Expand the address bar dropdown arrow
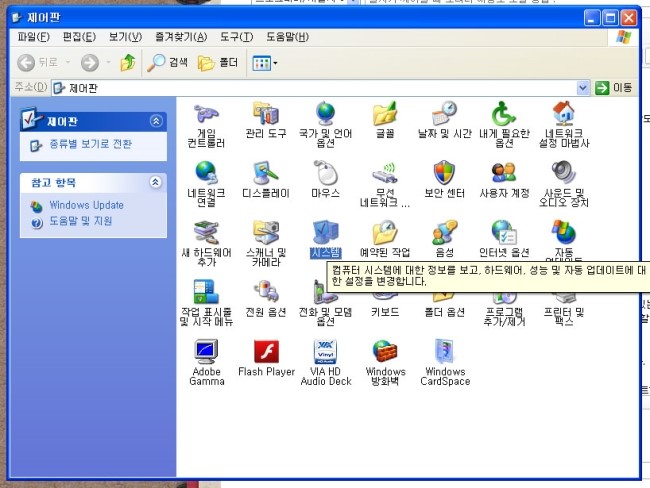The height and width of the screenshot is (488, 650). pyautogui.click(x=584, y=88)
